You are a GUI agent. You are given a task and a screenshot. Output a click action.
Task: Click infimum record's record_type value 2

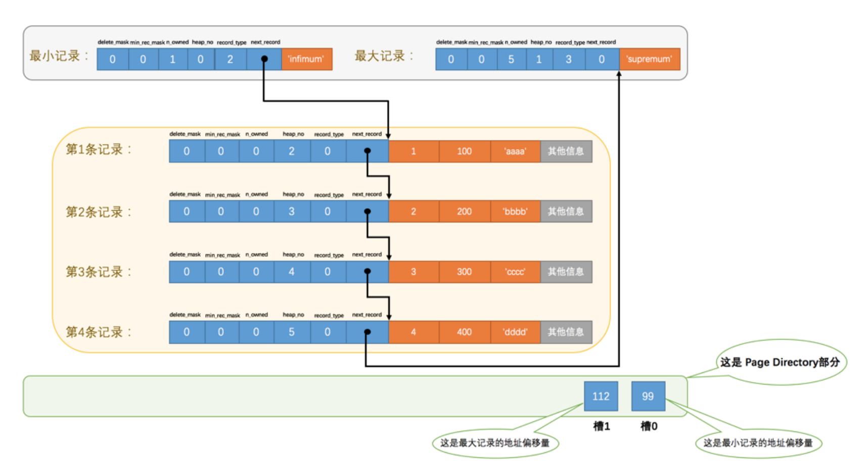tap(230, 59)
